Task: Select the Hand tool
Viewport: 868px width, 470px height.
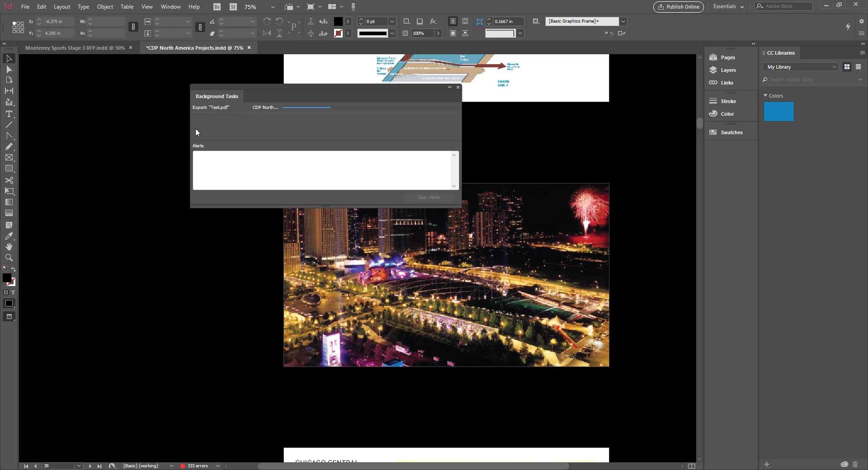Action: click(x=9, y=247)
